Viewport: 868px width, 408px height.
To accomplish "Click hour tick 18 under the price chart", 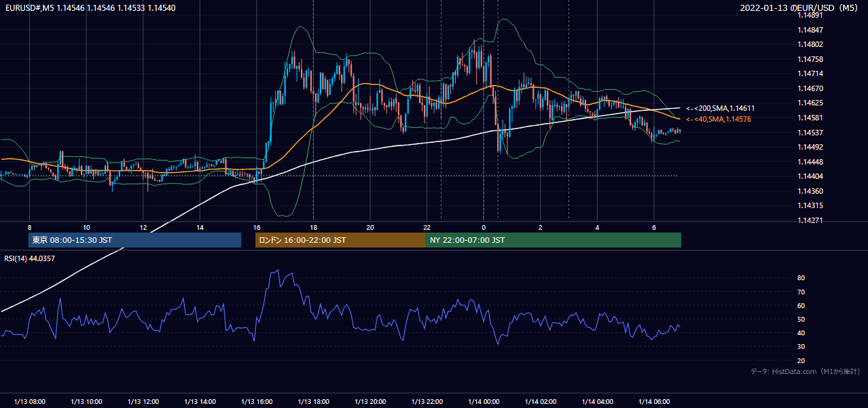I will point(313,227).
